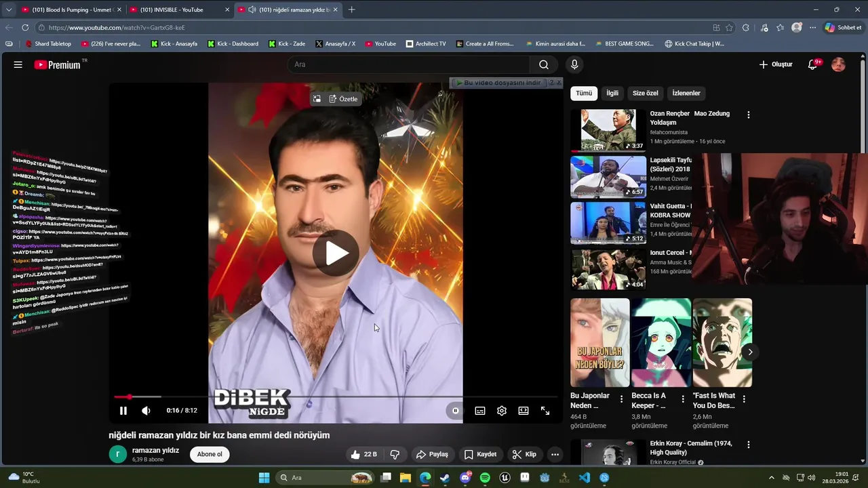868x488 pixels.
Task: Open the YouTube hamburger guide menu
Action: point(18,64)
